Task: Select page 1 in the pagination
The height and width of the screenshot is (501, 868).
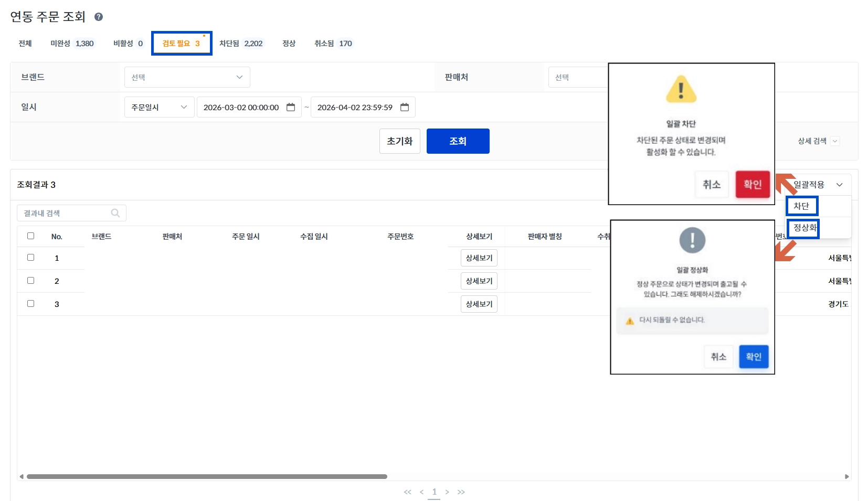Action: click(435, 492)
